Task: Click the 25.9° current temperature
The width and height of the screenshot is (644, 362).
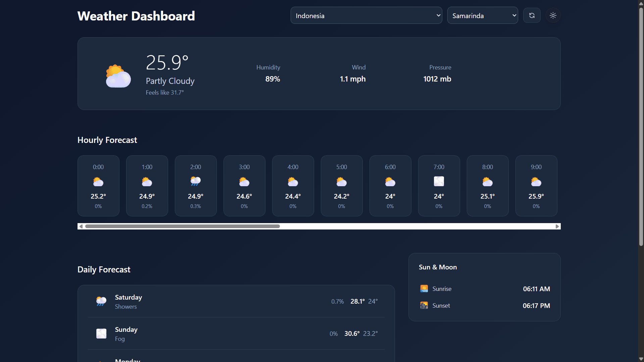Action: coord(167,62)
